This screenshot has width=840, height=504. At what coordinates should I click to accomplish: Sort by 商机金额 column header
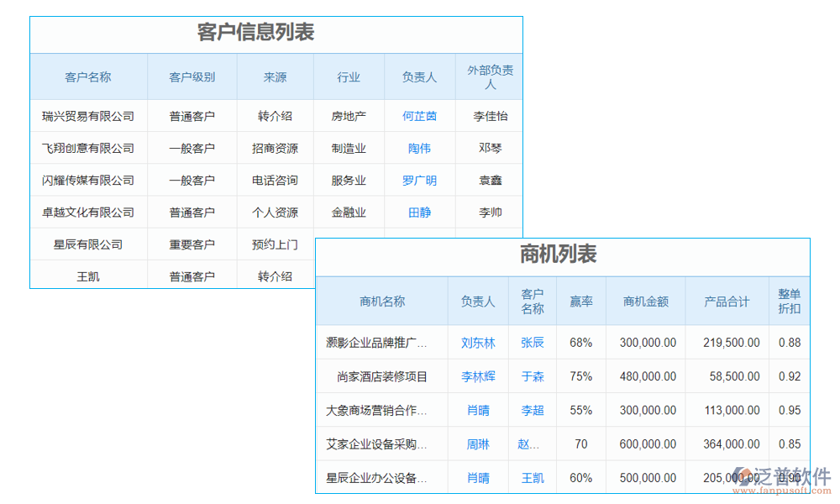point(645,301)
